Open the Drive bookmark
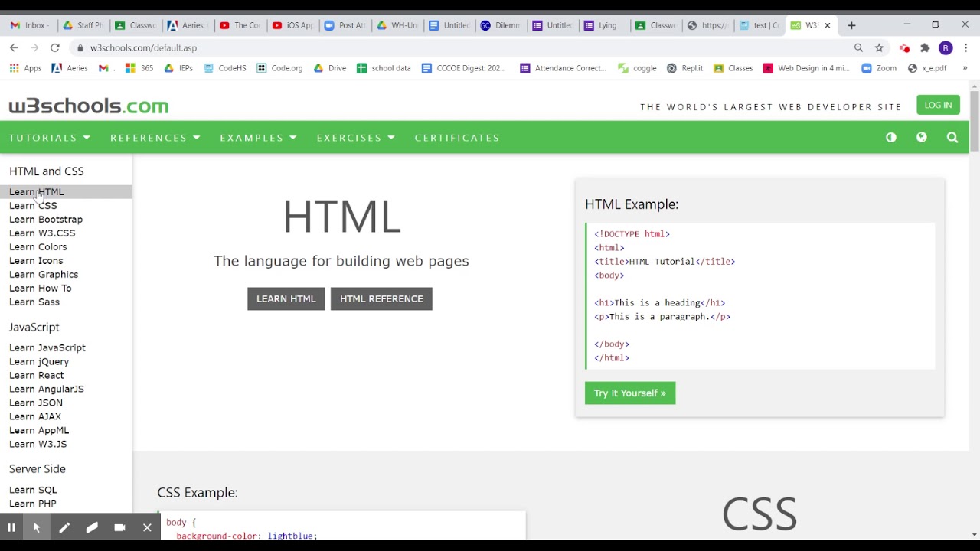Screen dimensions: 980x551 (x=330, y=68)
